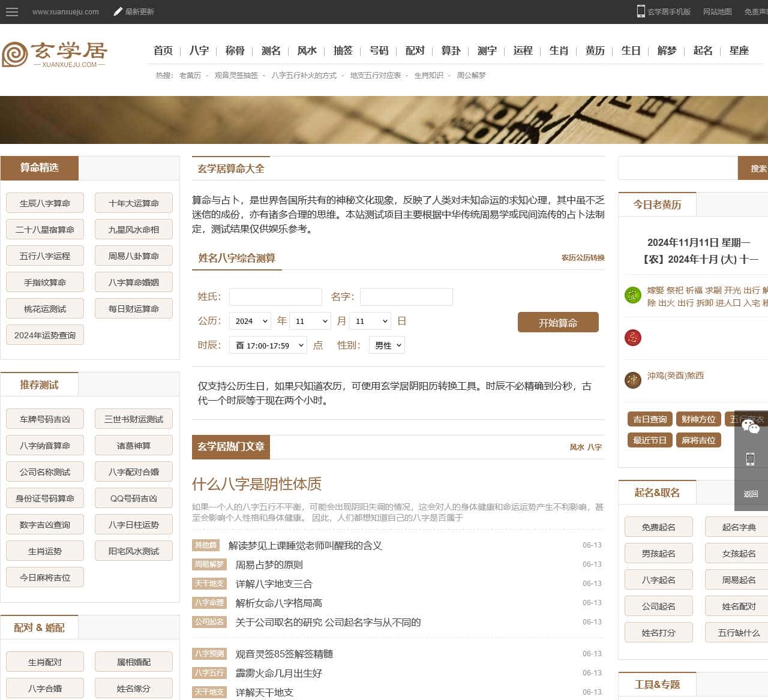Click the mobile icon in floating sidebar

[x=751, y=459]
